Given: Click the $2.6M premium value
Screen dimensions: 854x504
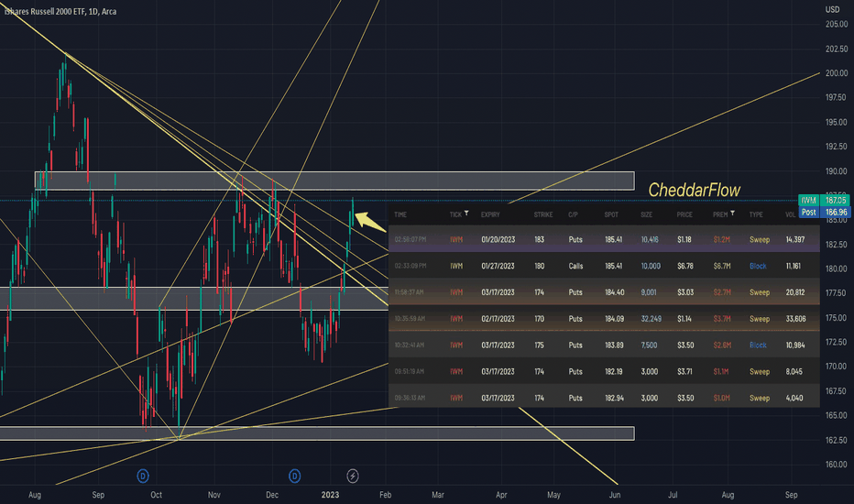Looking at the screenshot, I should (722, 345).
